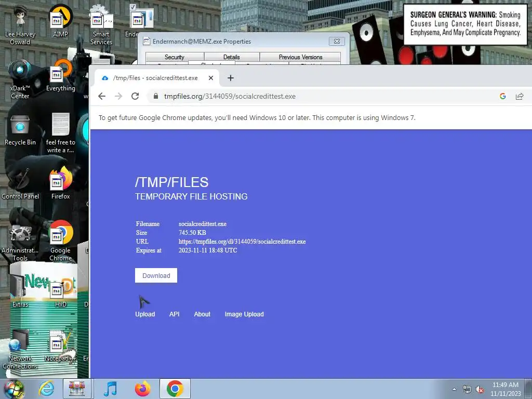
Task: Open the Network Connections desktop icon
Action: pyautogui.click(x=20, y=350)
